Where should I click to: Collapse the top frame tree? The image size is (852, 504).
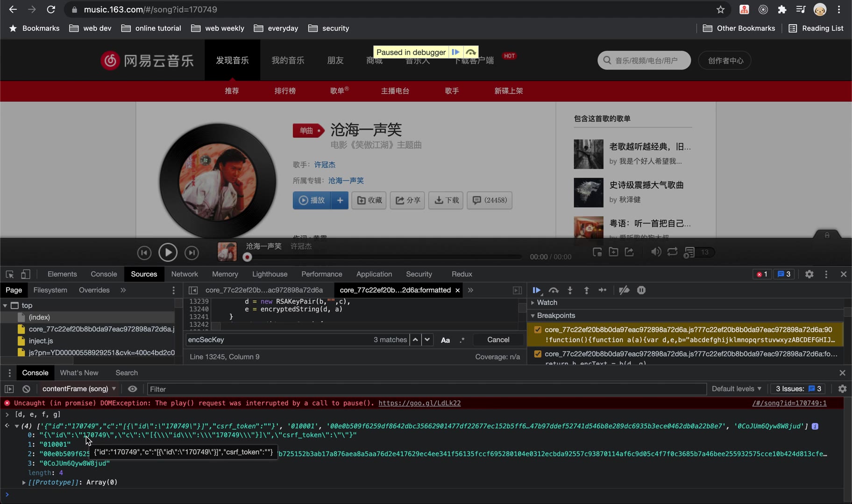pyautogui.click(x=5, y=306)
